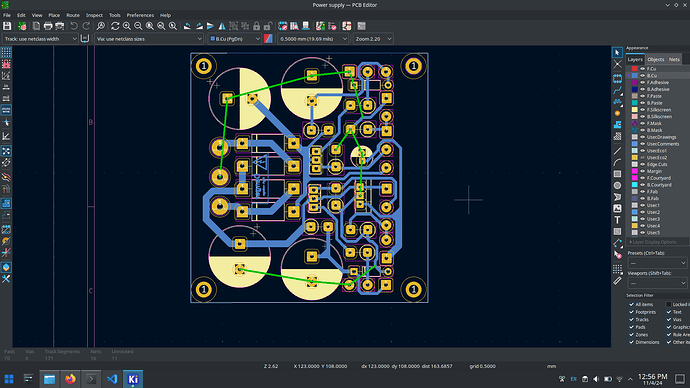Image resolution: width=690 pixels, height=388 pixels.
Task: Click the Find magnifier icon
Action: click(x=100, y=26)
